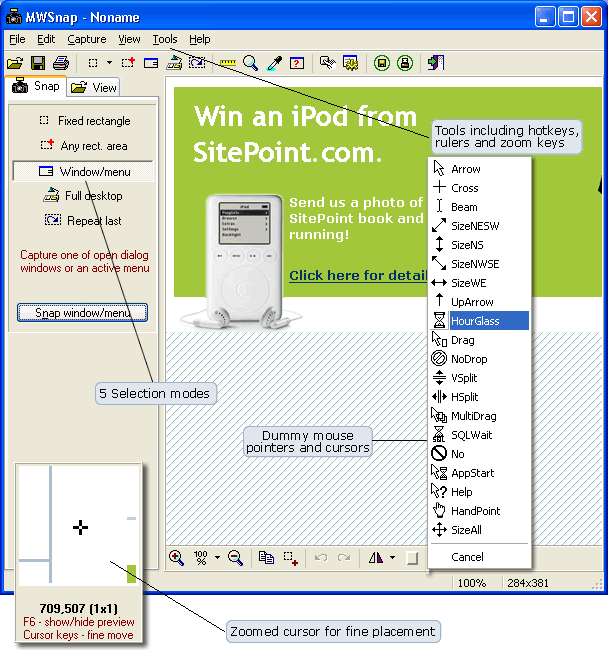Switch to the View tab

pyautogui.click(x=94, y=87)
